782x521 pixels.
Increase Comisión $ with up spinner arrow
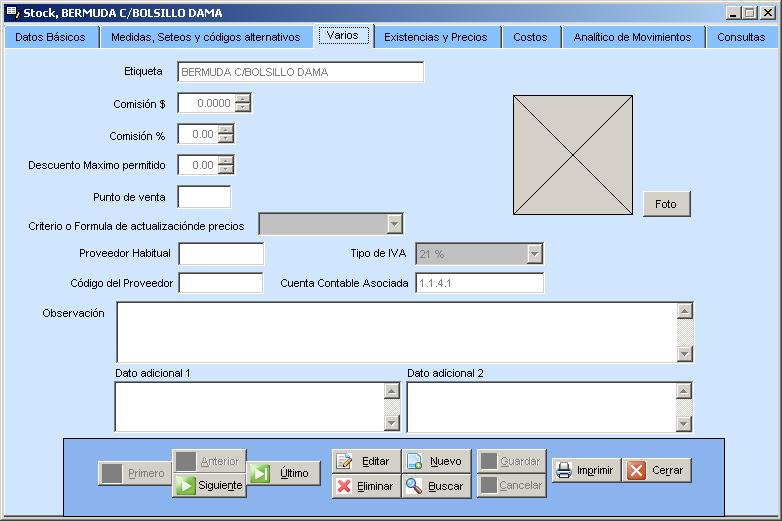[242, 98]
